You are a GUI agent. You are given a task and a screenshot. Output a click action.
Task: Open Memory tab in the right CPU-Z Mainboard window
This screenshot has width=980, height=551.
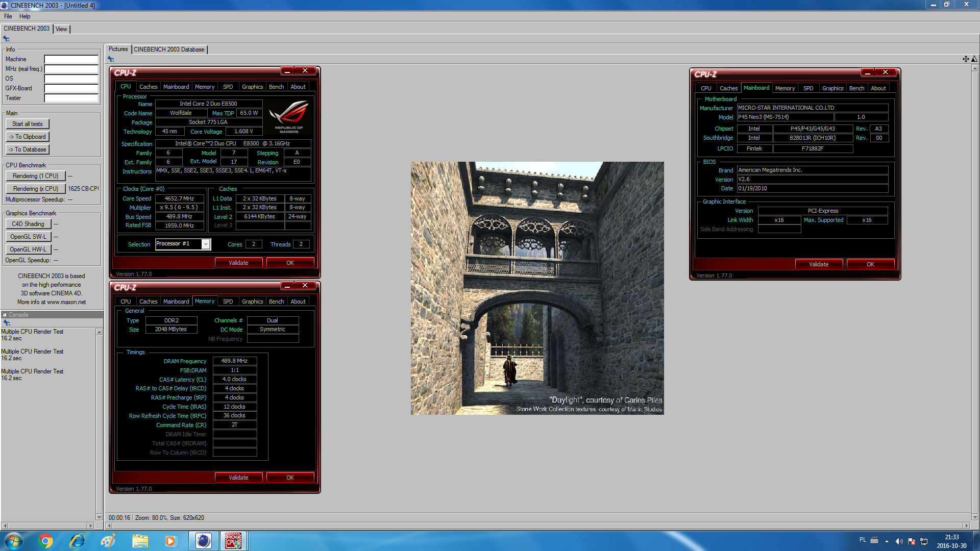click(x=785, y=88)
